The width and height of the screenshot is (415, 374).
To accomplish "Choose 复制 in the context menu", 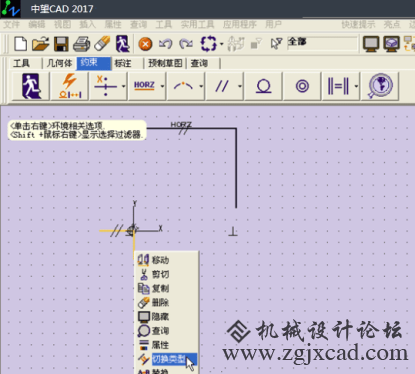I will 167,288.
